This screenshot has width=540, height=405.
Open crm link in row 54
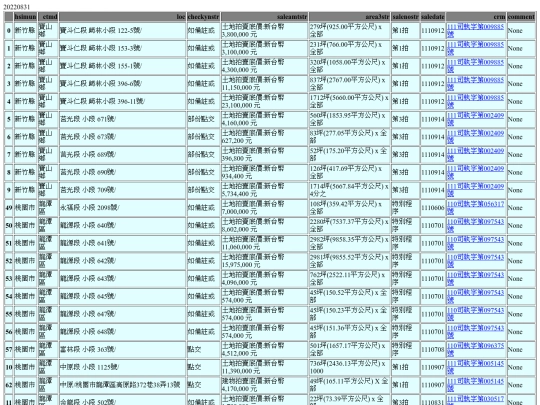[x=475, y=297]
